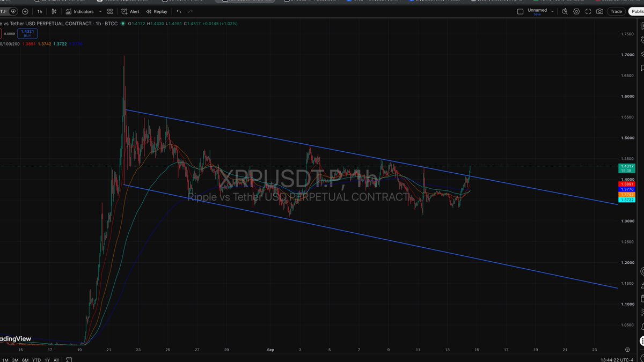Open the Indicators dialog

click(x=80, y=11)
